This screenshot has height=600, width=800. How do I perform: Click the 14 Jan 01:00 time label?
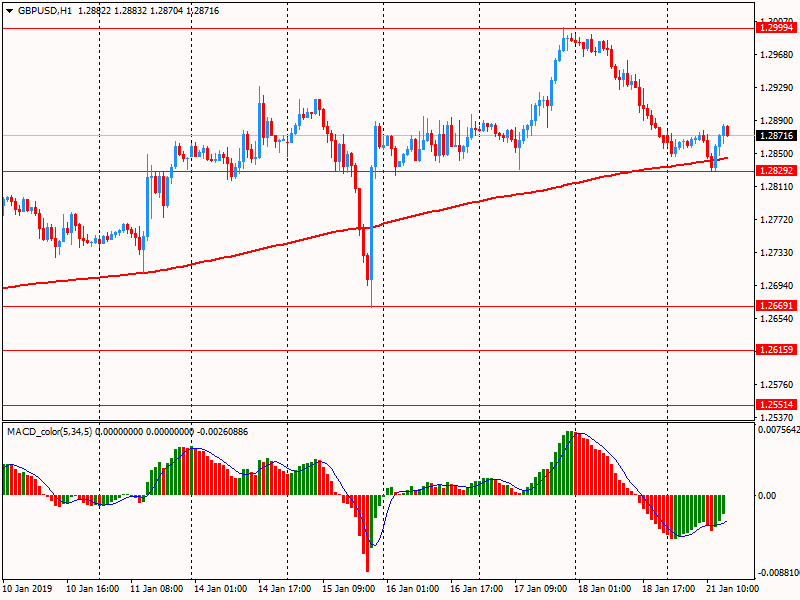pos(220,588)
